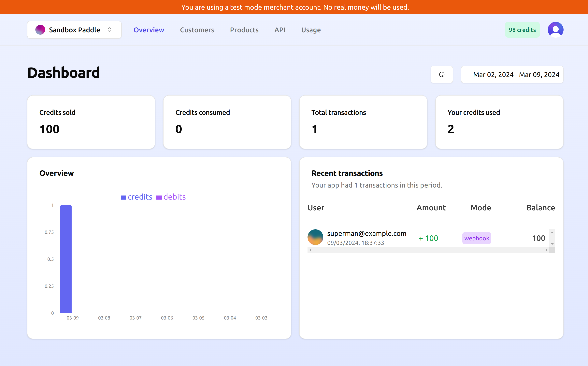
Task: Toggle the debits legend item in chart
Action: 171,197
